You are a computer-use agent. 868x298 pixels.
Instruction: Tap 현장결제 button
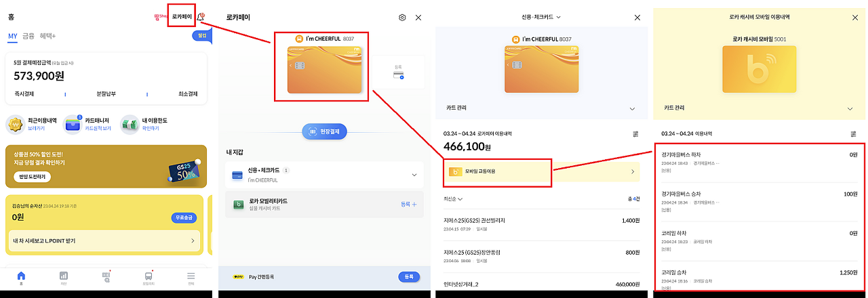point(324,131)
